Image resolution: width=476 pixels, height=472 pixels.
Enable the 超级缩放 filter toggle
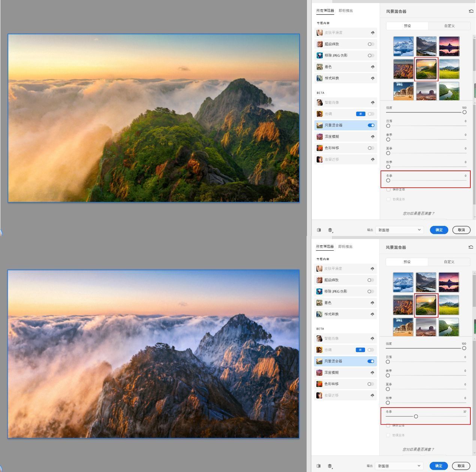coord(371,44)
